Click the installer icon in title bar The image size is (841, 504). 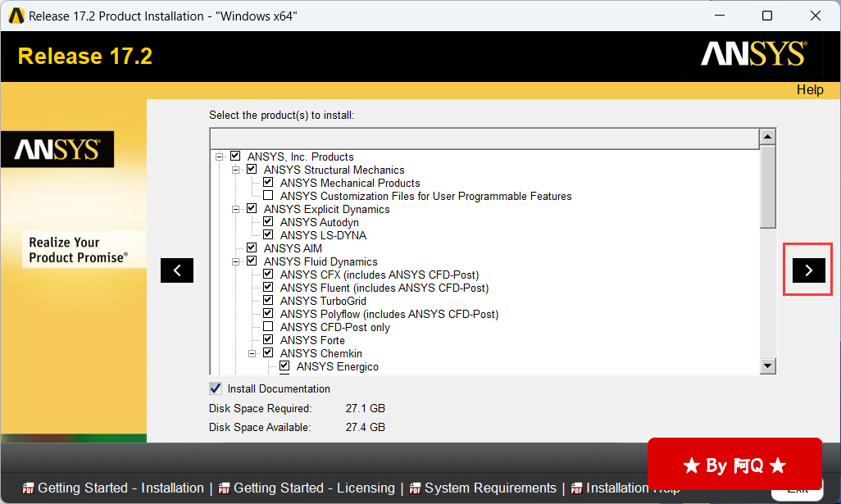coord(15,16)
